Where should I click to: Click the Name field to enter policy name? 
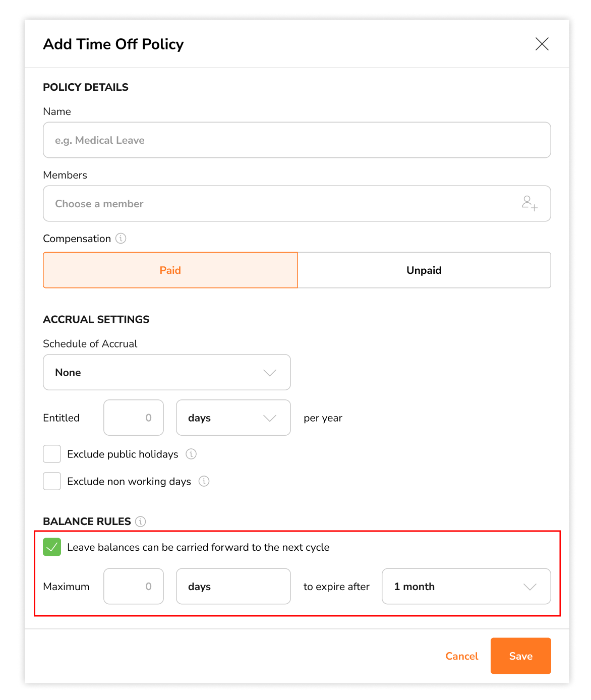297,140
